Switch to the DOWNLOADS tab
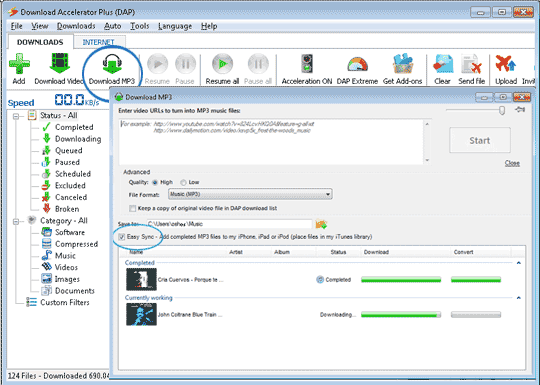The width and height of the screenshot is (540, 385). (x=40, y=42)
